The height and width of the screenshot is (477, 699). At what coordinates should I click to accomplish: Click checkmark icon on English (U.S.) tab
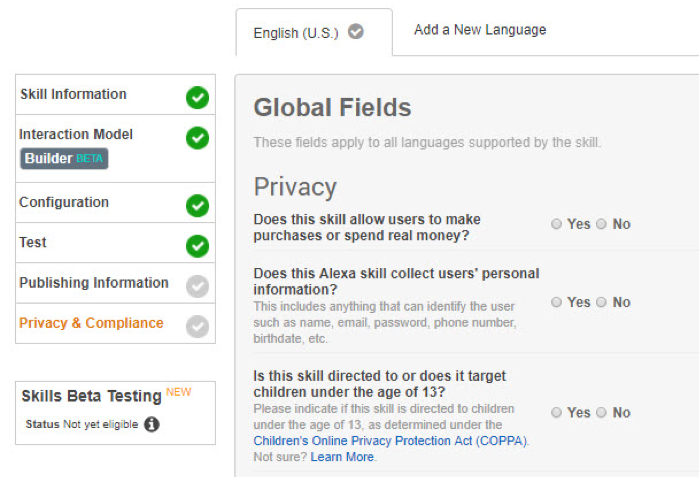[x=355, y=32]
